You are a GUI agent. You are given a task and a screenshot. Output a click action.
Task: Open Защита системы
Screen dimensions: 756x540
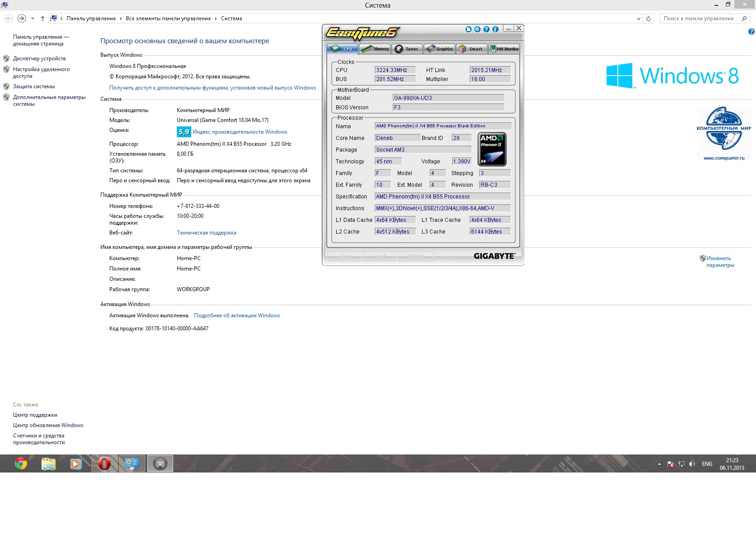(x=34, y=86)
